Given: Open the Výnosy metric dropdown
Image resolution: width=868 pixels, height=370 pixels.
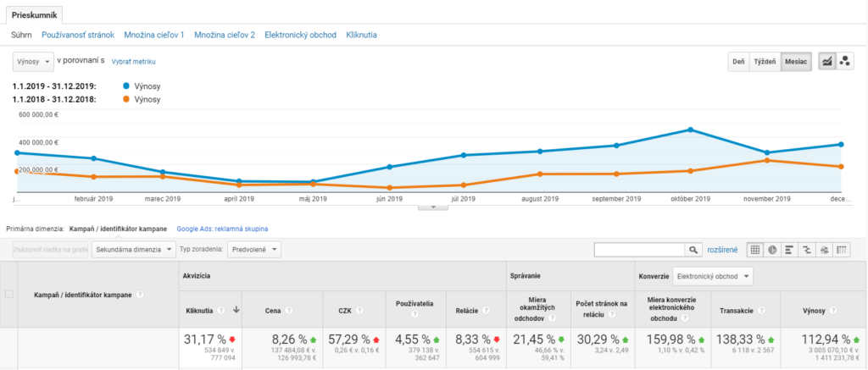Looking at the screenshot, I should [x=33, y=61].
